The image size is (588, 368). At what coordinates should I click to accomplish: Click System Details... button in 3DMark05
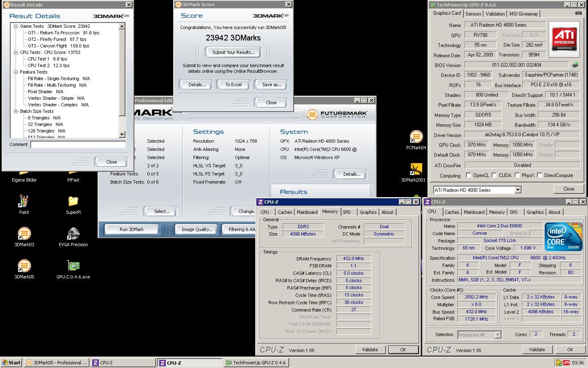352,174
